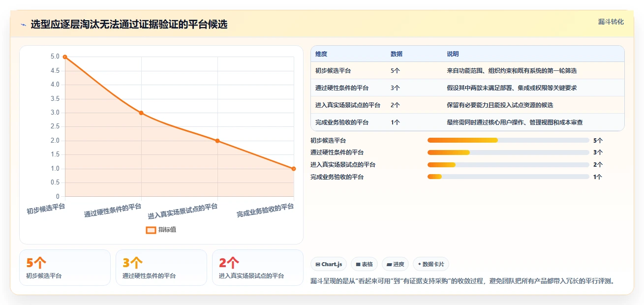Viewport: 644px width, 305px height.
Task: Click the lightning icon beside the title
Action: click(23, 25)
